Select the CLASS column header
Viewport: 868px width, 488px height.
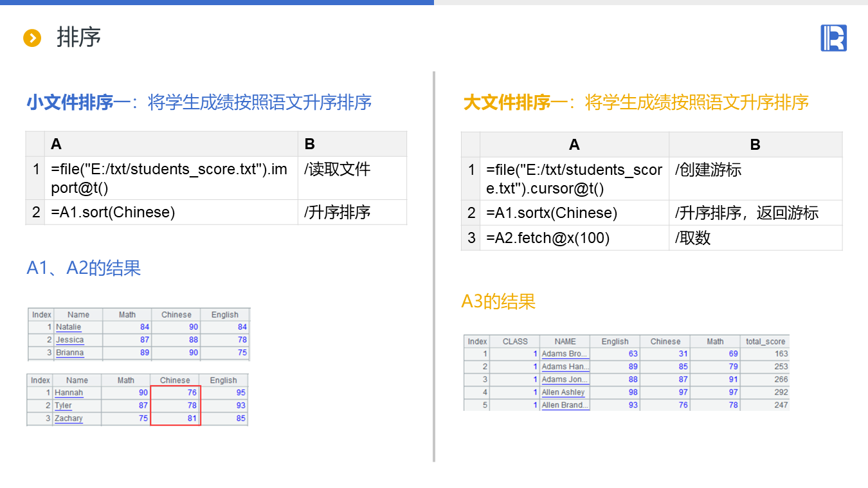[515, 341]
